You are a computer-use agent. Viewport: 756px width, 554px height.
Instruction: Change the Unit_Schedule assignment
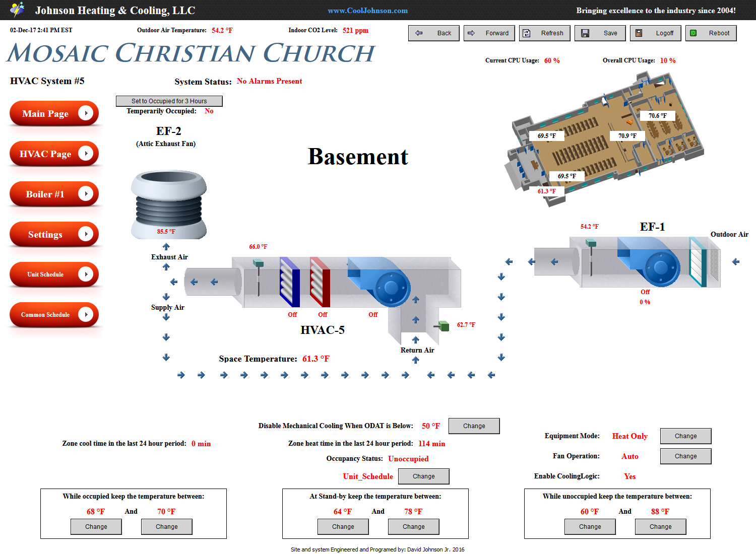423,476
